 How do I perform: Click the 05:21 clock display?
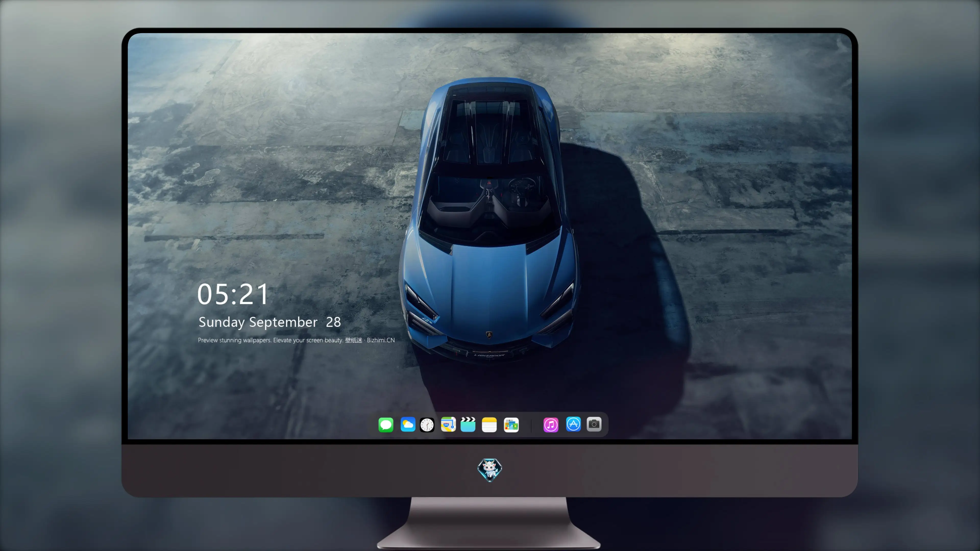[x=233, y=294]
